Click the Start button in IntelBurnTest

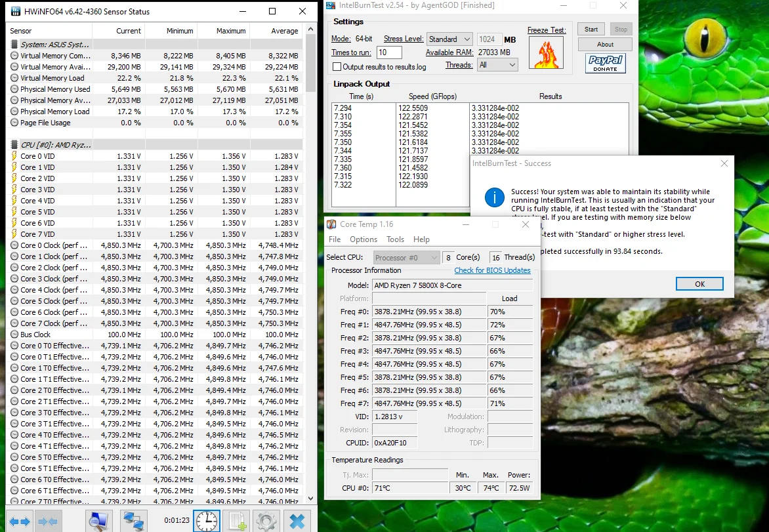tap(591, 30)
